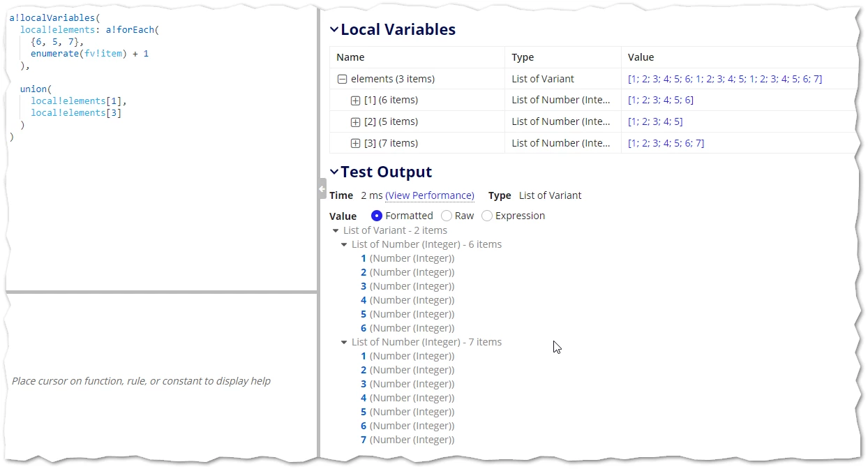Image resolution: width=868 pixels, height=469 pixels.
Task: Collapse the expression editor pane with the arrow handle
Action: tap(322, 188)
